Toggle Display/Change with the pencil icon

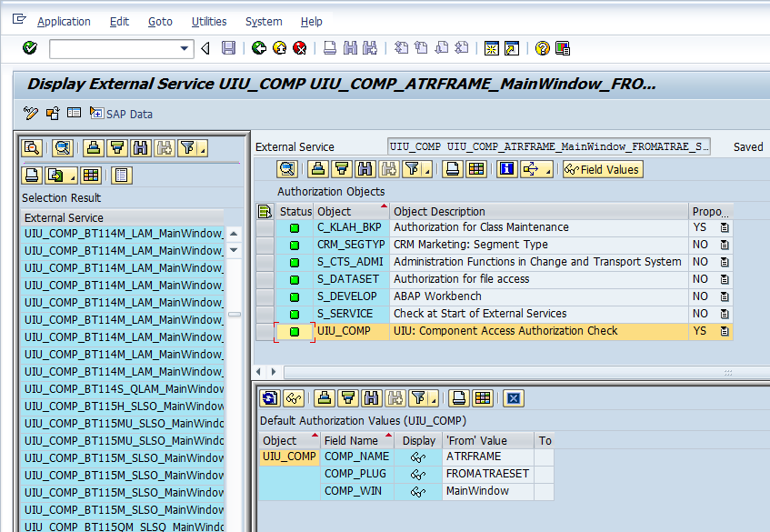(x=30, y=114)
